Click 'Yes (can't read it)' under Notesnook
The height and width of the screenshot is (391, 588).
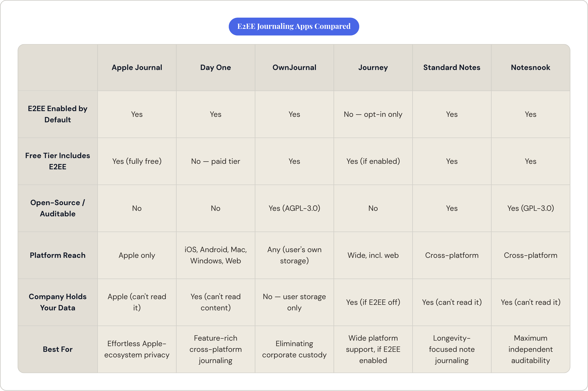530,302
